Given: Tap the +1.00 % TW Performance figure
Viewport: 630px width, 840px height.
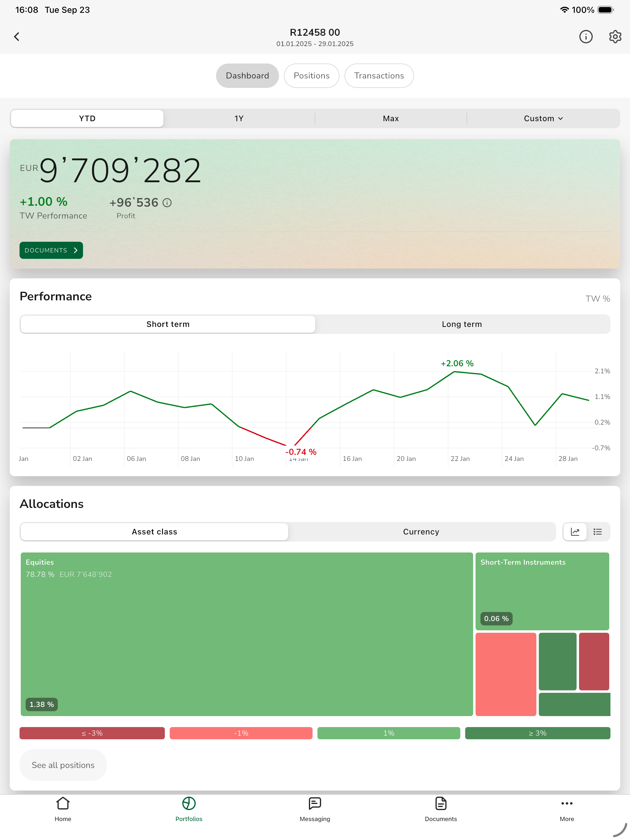Looking at the screenshot, I should coord(44,202).
